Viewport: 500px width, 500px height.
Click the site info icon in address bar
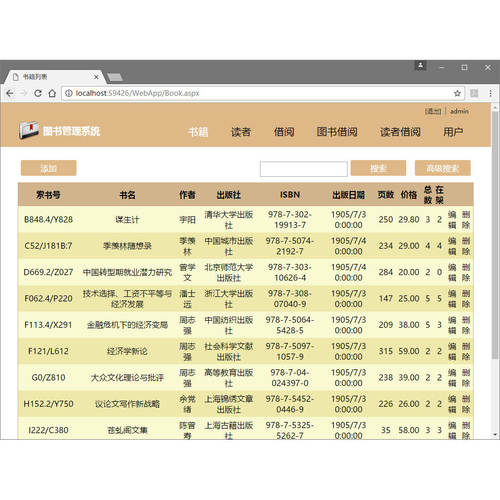[x=68, y=93]
